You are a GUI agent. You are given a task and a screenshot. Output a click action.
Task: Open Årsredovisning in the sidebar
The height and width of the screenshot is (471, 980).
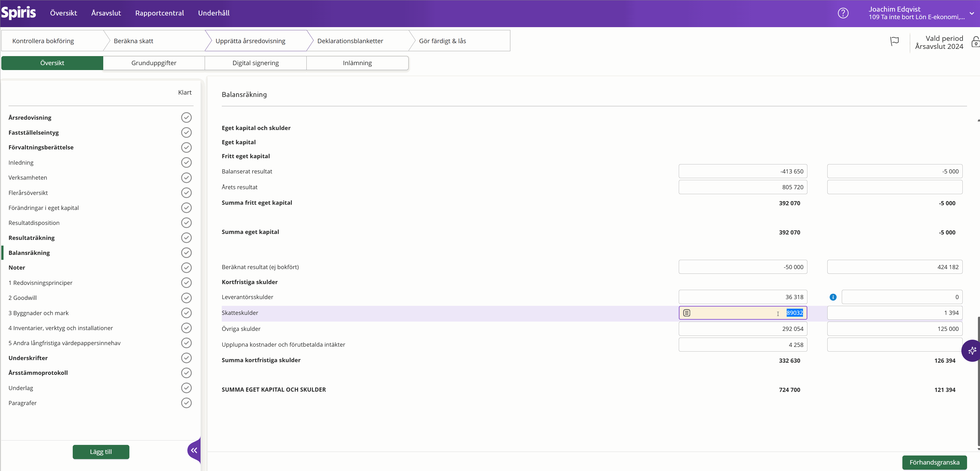coord(30,117)
